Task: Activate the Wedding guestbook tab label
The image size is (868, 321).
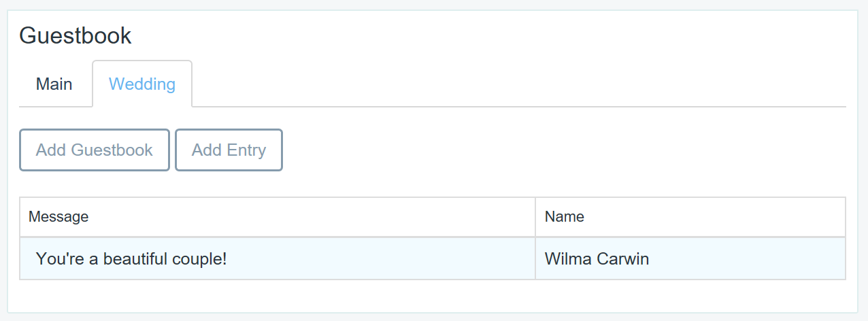Action: (142, 84)
